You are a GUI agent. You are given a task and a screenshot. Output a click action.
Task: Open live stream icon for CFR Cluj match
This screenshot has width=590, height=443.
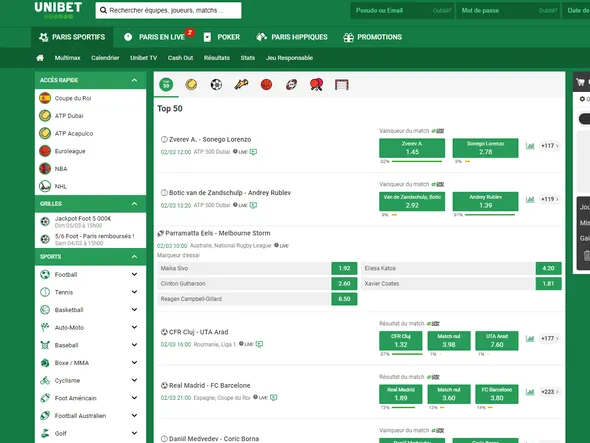(259, 344)
